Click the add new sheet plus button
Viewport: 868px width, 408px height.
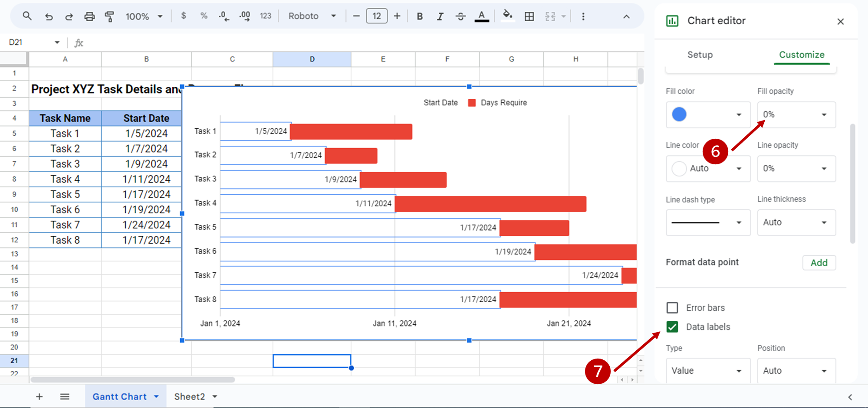point(39,396)
